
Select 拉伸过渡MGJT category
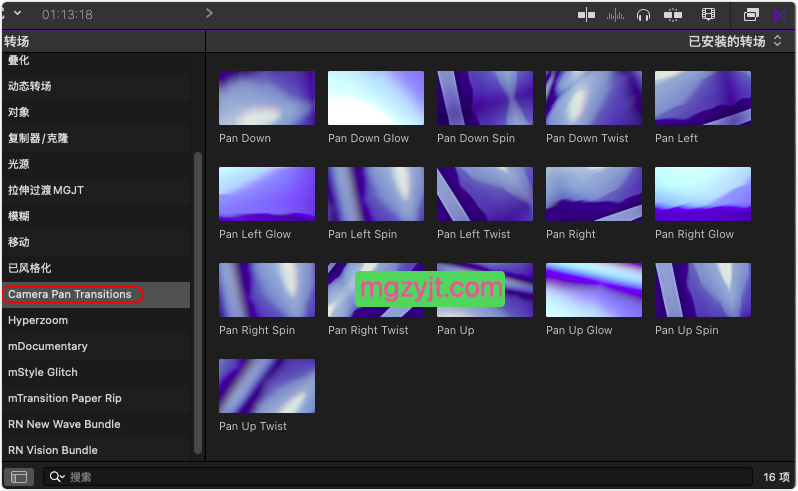coord(96,190)
